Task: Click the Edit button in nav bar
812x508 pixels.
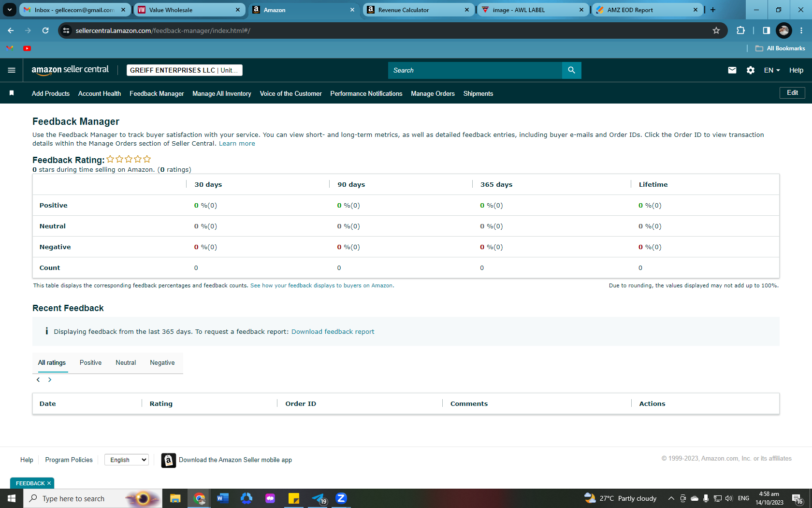Action: tap(792, 93)
